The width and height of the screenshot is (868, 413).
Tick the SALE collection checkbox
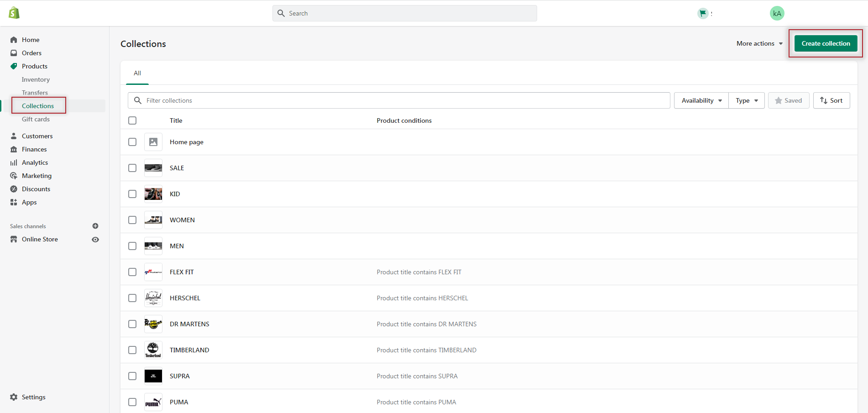(132, 168)
